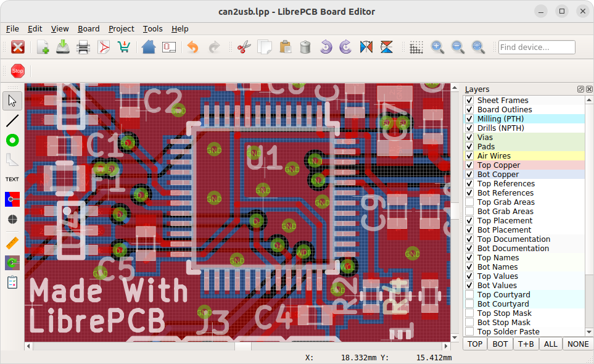Click the canvas vertical scroll up arrow
This screenshot has width=594, height=364.
coord(455,88)
